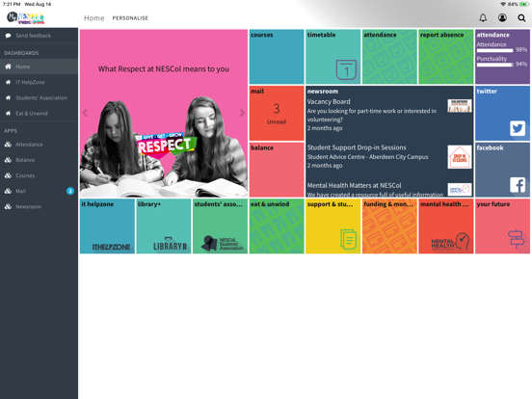Click the Home title in header
The height and width of the screenshot is (399, 532).
click(94, 18)
